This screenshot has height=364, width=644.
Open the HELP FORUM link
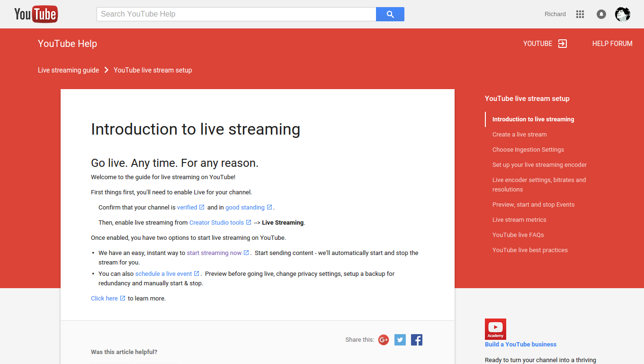click(612, 44)
